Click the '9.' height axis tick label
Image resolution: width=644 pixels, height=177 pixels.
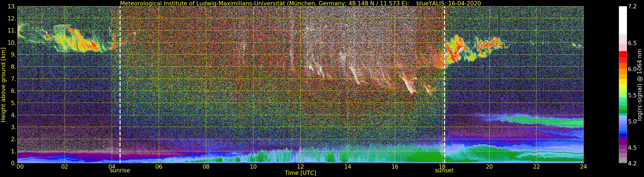(x=14, y=55)
